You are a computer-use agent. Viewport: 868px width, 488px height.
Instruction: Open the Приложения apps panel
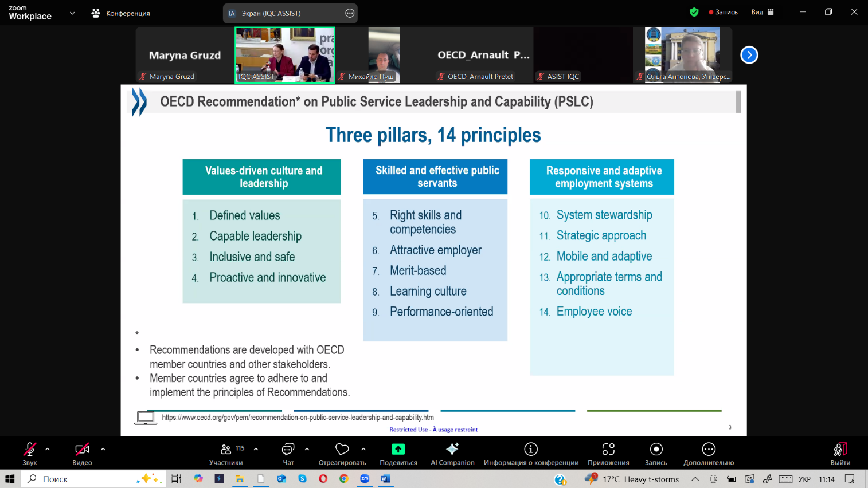tap(608, 454)
